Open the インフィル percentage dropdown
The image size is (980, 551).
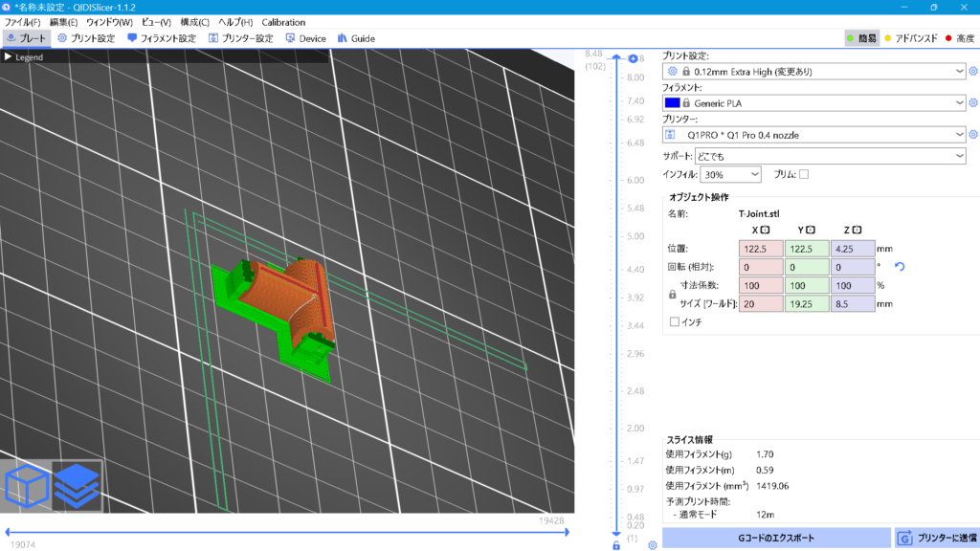click(732, 173)
